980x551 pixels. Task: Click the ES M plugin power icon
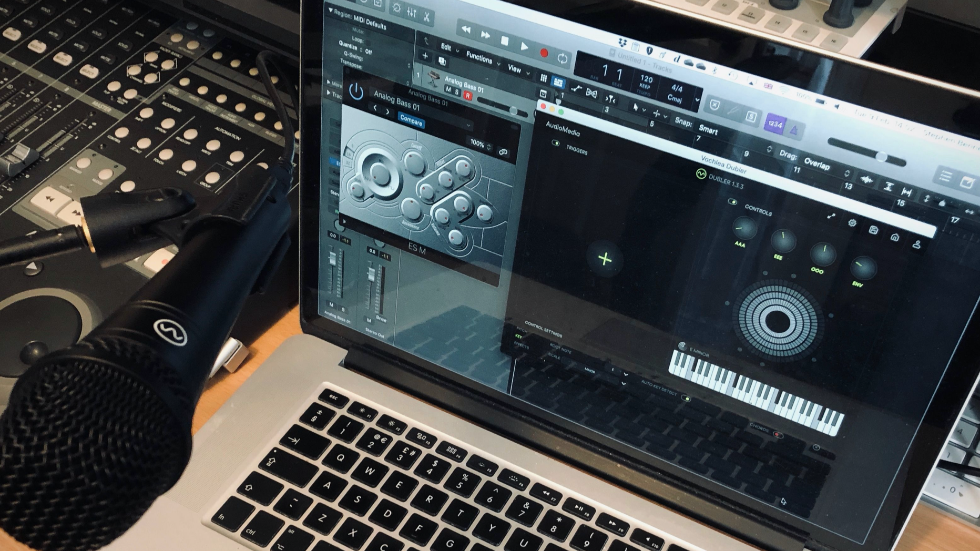[356, 92]
